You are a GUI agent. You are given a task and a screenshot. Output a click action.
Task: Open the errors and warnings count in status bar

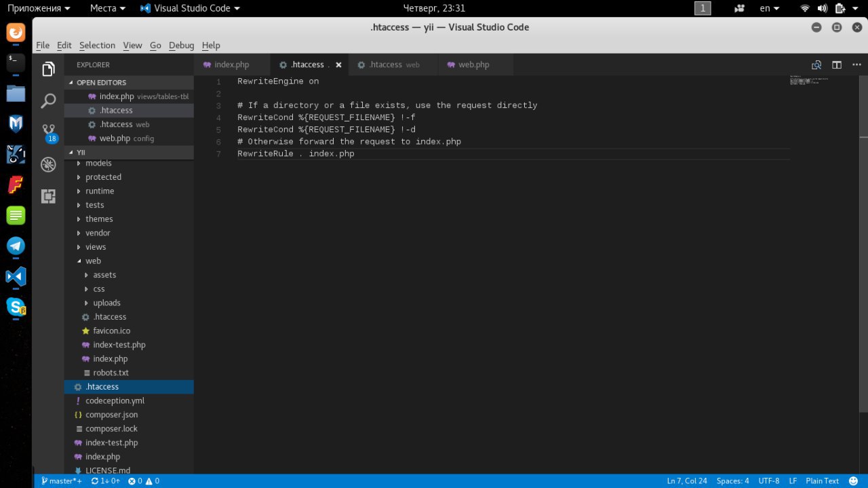pos(144,481)
